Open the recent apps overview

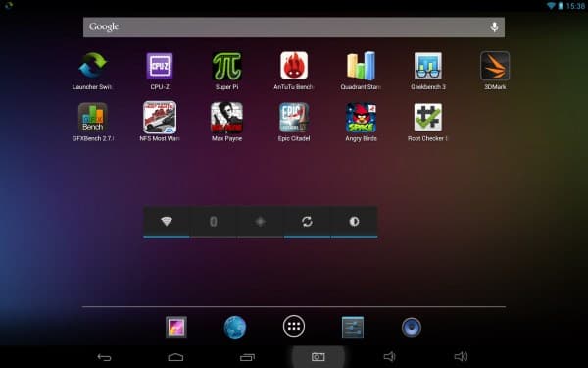tap(247, 357)
